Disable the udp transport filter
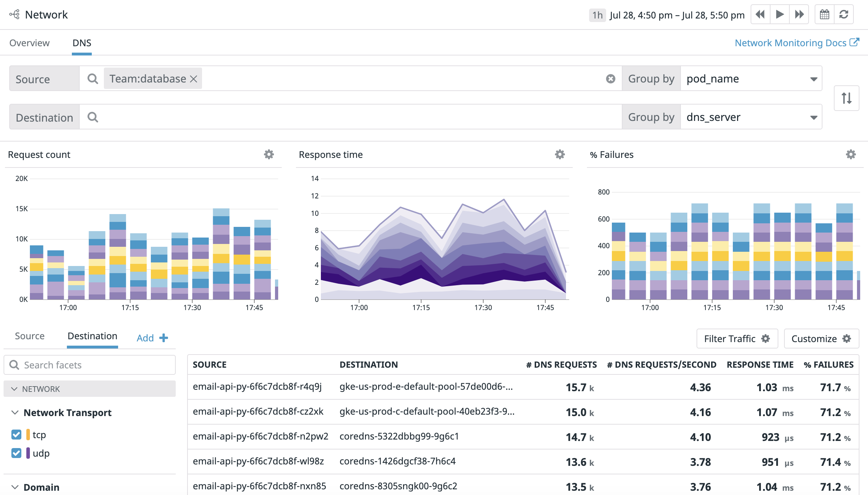 16,453
